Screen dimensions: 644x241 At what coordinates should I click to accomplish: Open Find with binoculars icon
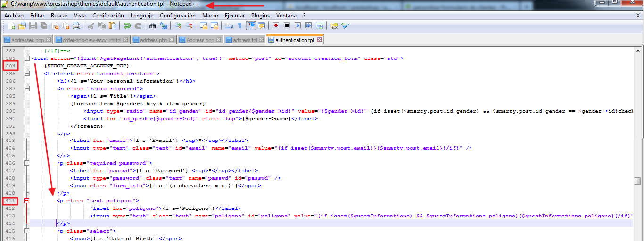point(153,25)
